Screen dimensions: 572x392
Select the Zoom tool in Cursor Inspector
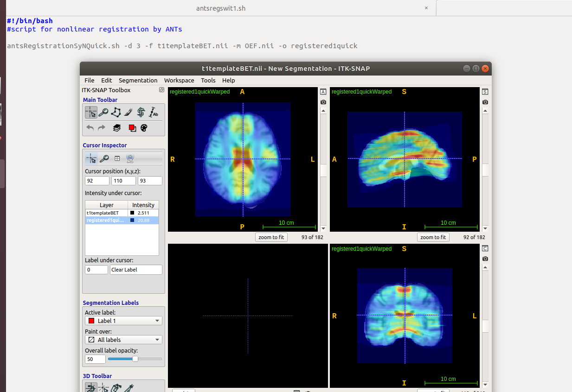coord(105,158)
